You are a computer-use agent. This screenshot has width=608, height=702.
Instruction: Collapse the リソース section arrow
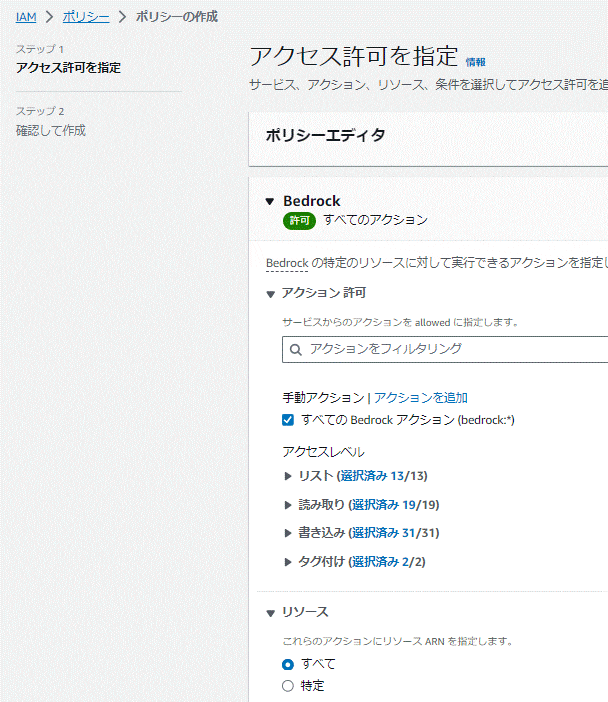[x=270, y=613]
